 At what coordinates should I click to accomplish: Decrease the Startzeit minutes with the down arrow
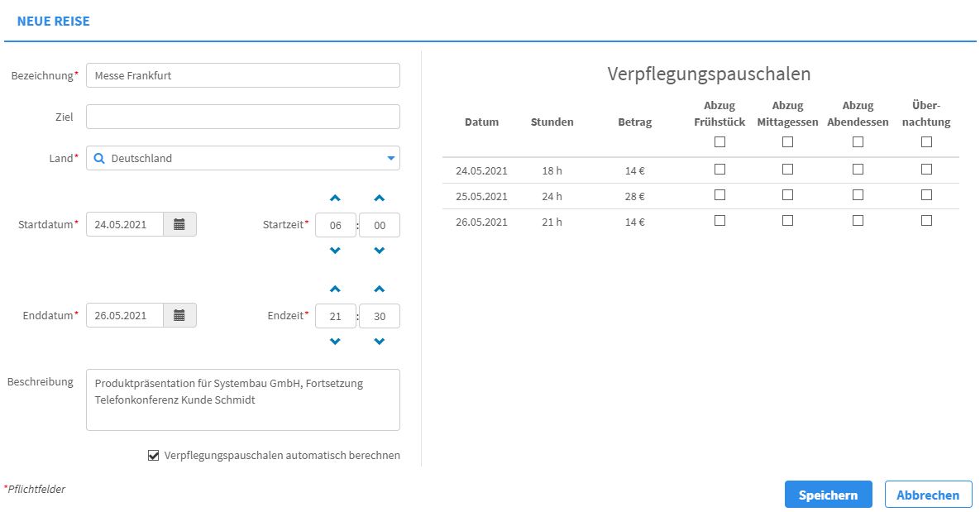[379, 250]
